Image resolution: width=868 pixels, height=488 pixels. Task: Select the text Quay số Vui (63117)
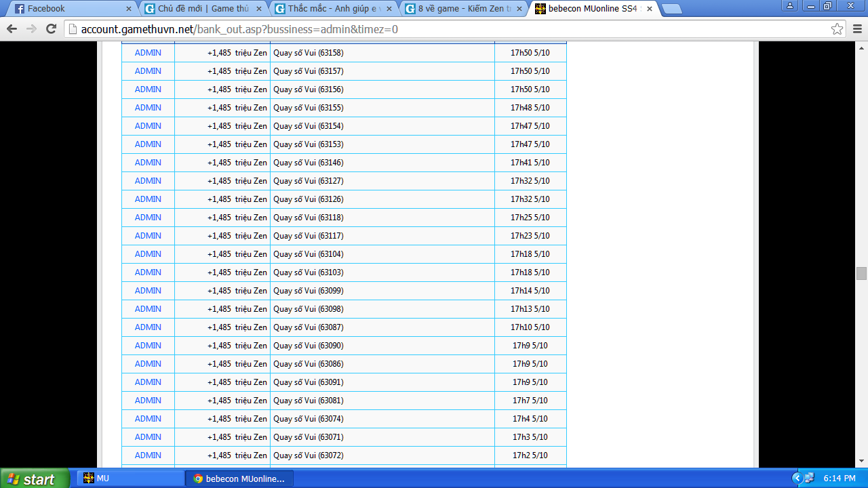(x=309, y=236)
